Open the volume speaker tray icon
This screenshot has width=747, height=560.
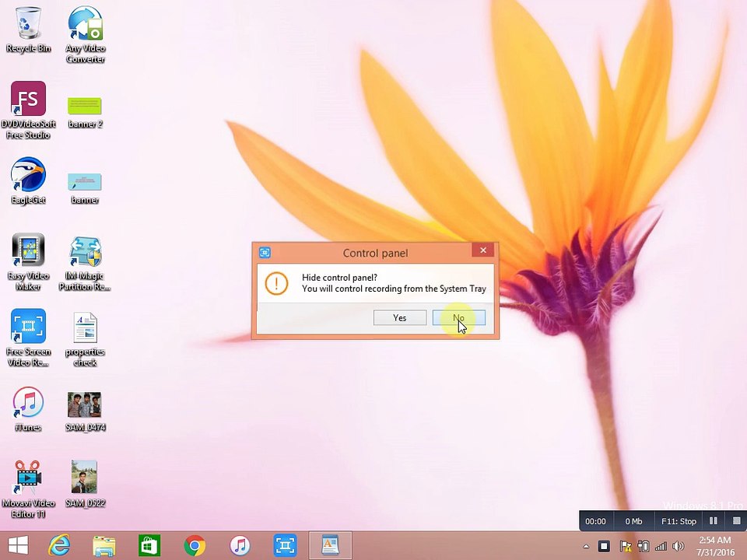point(679,546)
